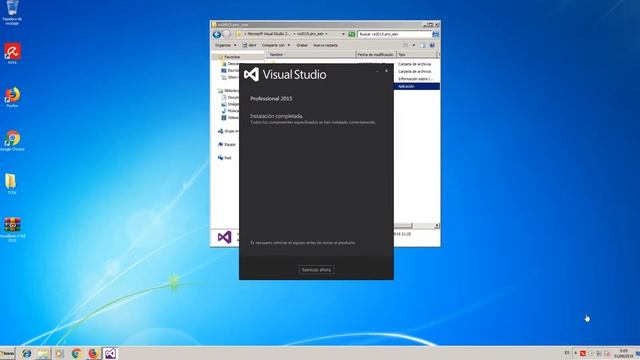Screen dimensions: 640x360
Task: Open the address bar history dropdown
Action: (343, 34)
